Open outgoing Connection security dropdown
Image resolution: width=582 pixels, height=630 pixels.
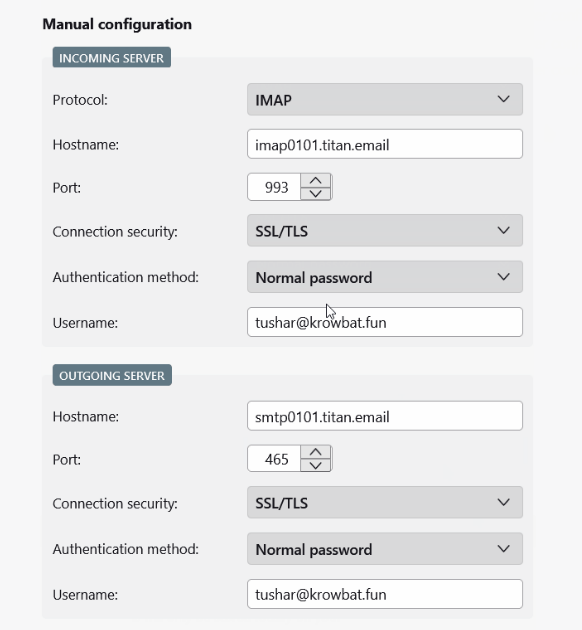point(385,502)
